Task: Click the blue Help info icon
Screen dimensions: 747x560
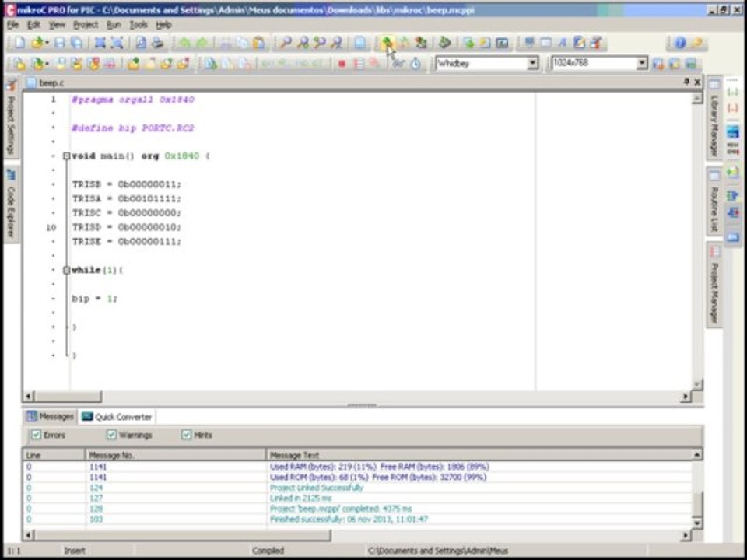Action: pos(680,42)
